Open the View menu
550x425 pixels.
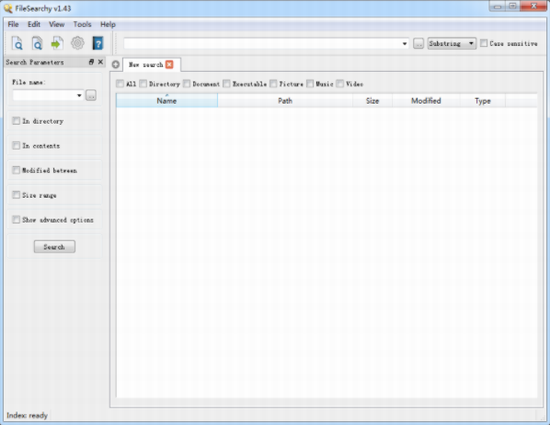56,24
